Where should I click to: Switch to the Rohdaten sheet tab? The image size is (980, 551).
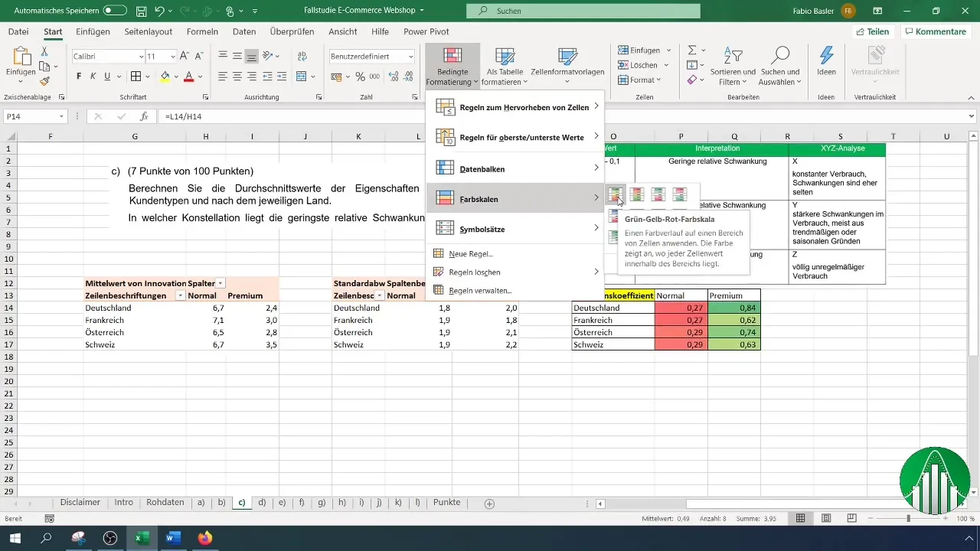[x=165, y=503]
